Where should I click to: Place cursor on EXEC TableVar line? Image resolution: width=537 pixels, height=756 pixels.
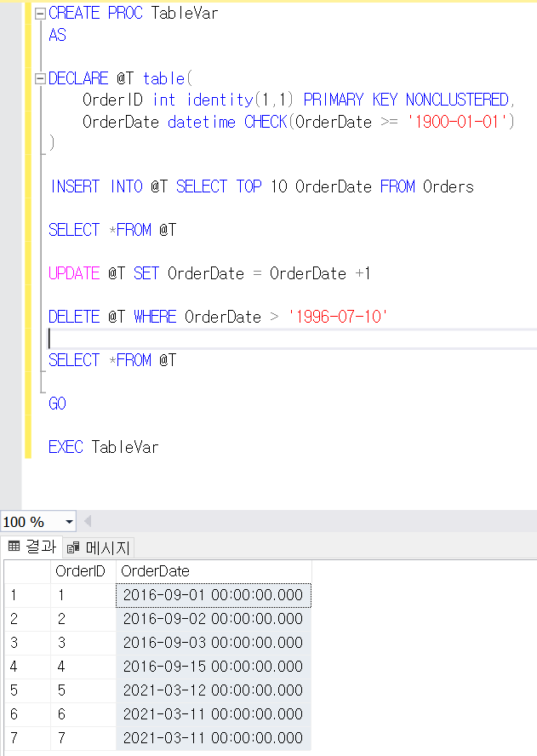coord(103,447)
